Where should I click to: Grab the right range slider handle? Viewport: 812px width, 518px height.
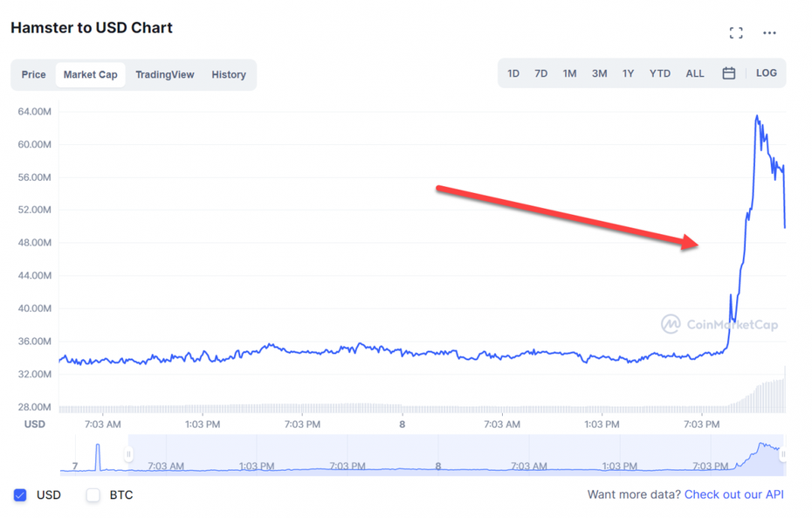click(x=783, y=454)
